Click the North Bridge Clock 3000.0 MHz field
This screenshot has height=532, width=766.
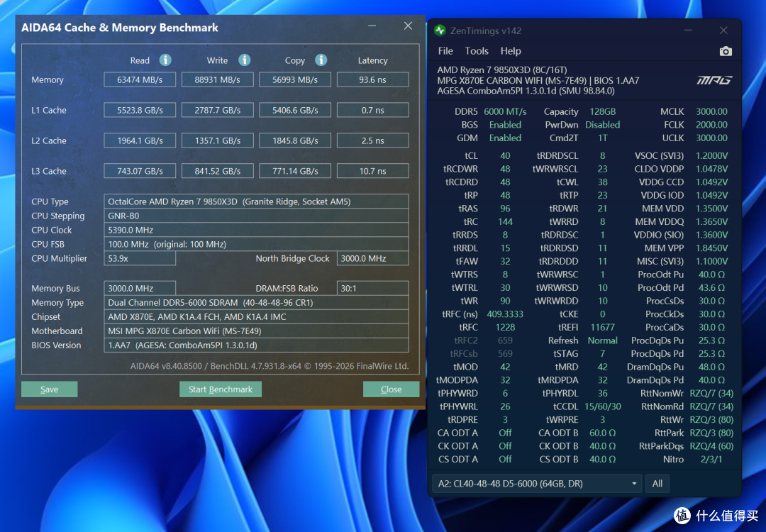coord(373,258)
